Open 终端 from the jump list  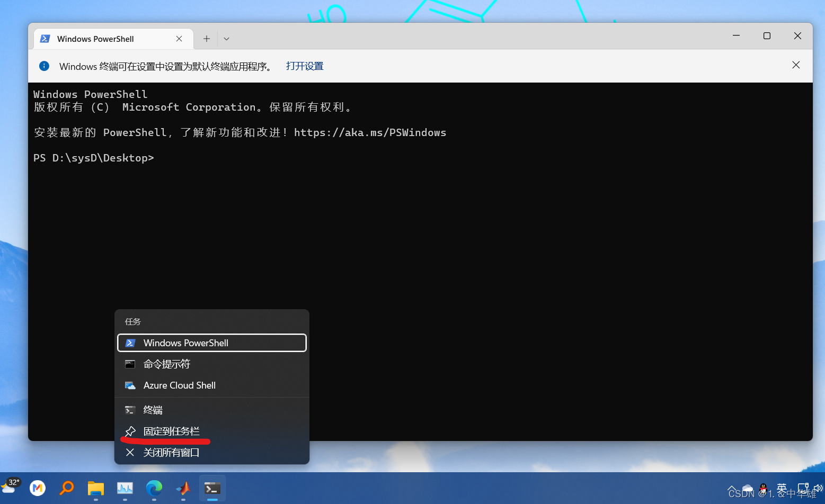(x=212, y=410)
